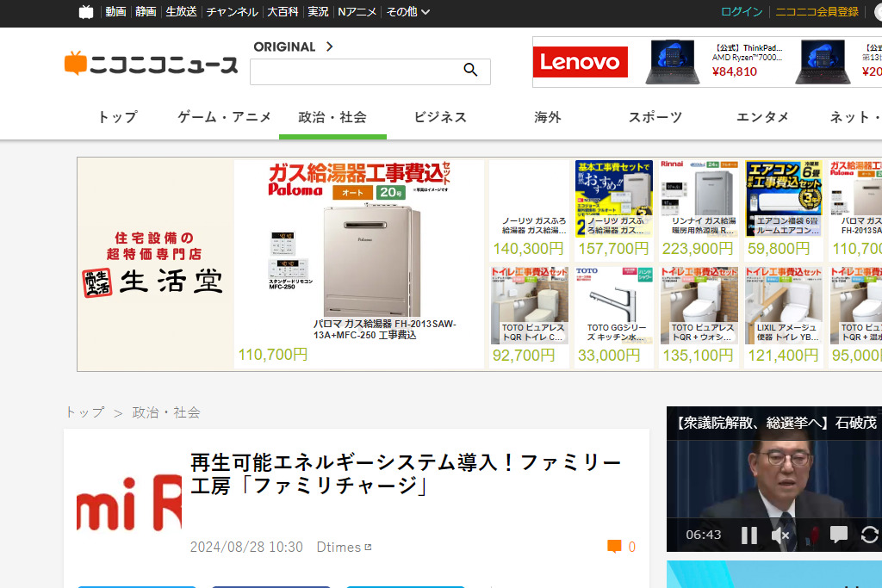Click the search magnifier icon
882x588 pixels.
pos(471,70)
